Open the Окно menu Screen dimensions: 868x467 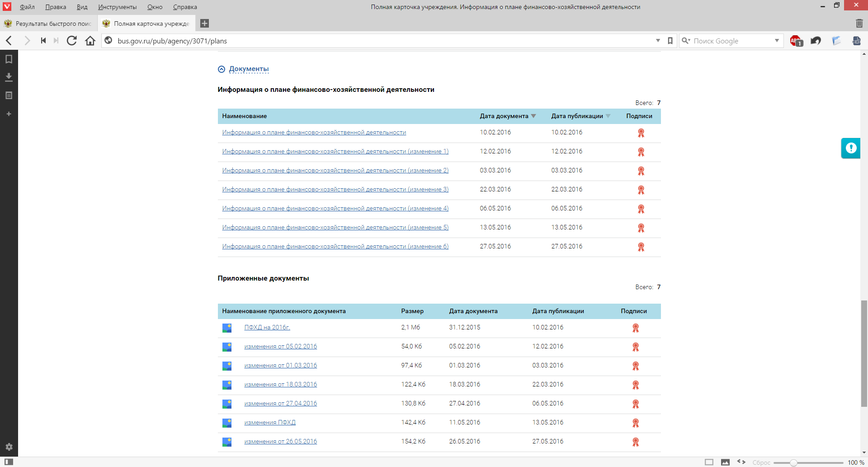click(155, 7)
